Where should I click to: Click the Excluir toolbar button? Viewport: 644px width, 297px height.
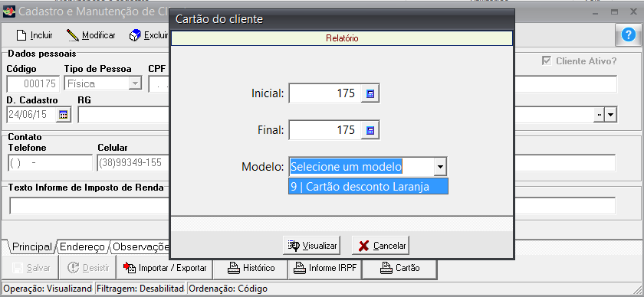tap(149, 35)
